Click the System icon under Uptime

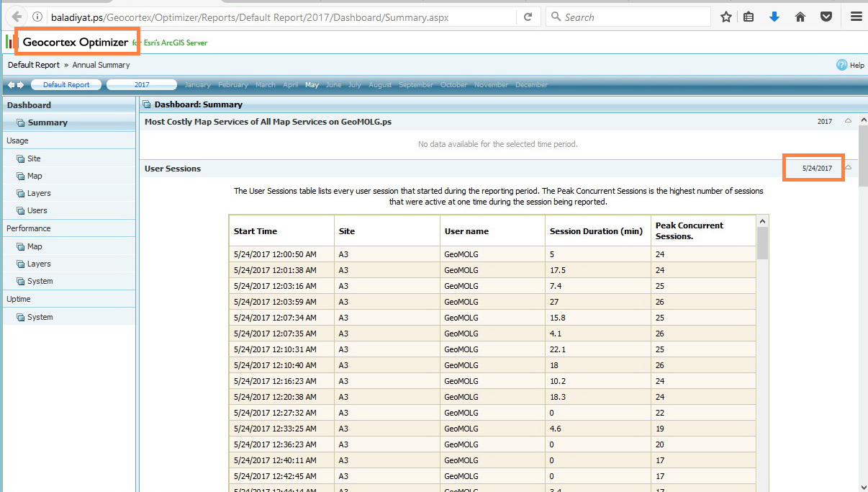[21, 317]
